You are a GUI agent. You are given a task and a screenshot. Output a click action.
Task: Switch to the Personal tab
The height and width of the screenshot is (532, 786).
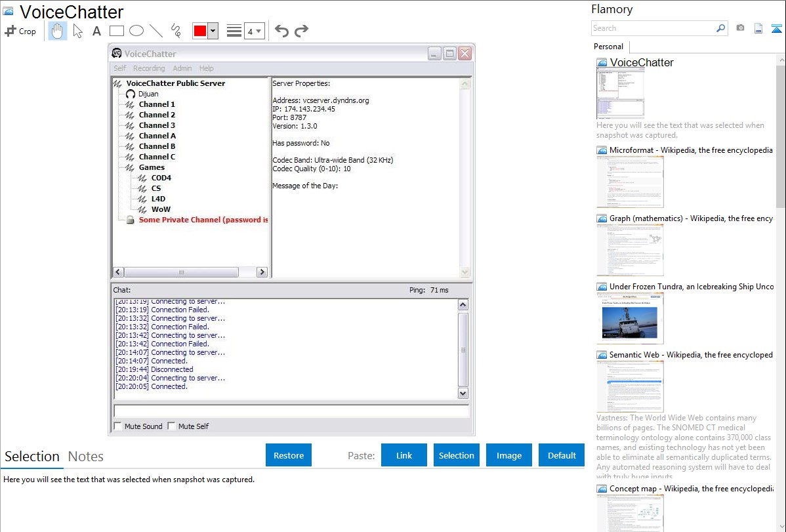coord(608,46)
